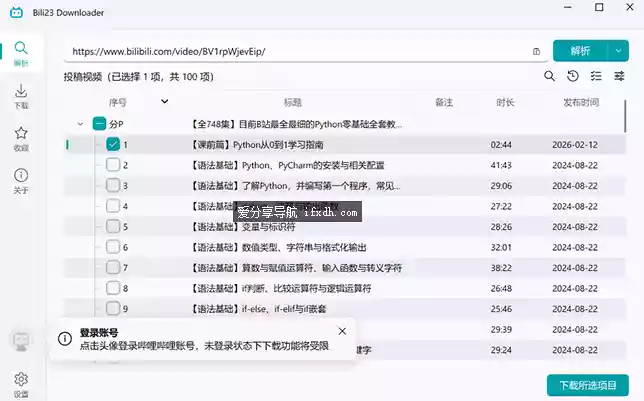644x401 pixels.
Task: Click the avatar icon to log in
Action: [21, 341]
